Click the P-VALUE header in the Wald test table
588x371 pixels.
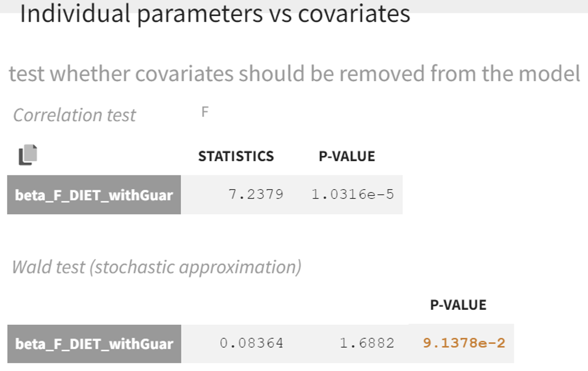(459, 304)
